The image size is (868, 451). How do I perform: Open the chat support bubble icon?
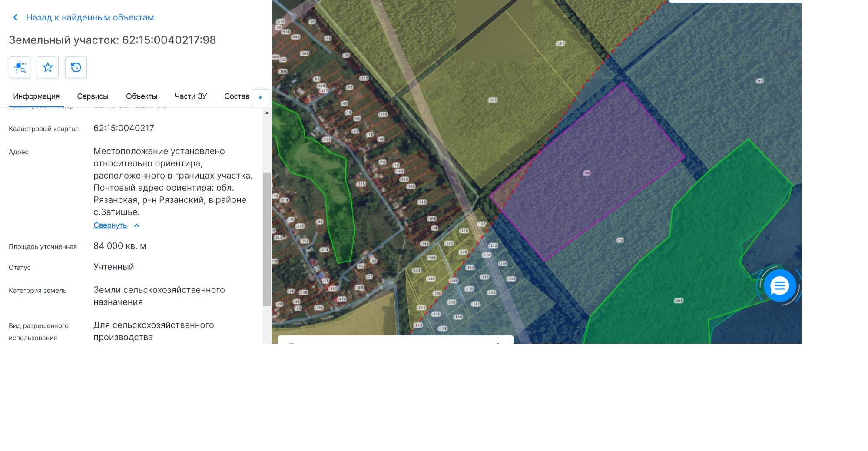[x=780, y=286]
